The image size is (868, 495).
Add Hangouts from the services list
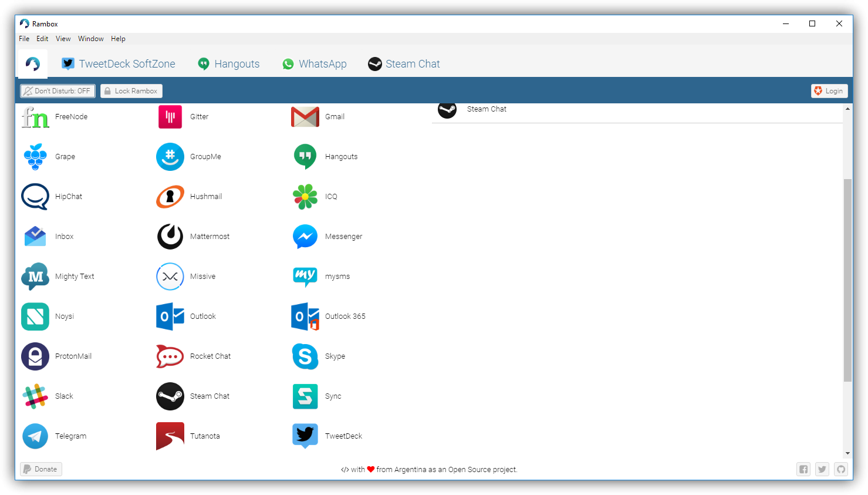[305, 157]
